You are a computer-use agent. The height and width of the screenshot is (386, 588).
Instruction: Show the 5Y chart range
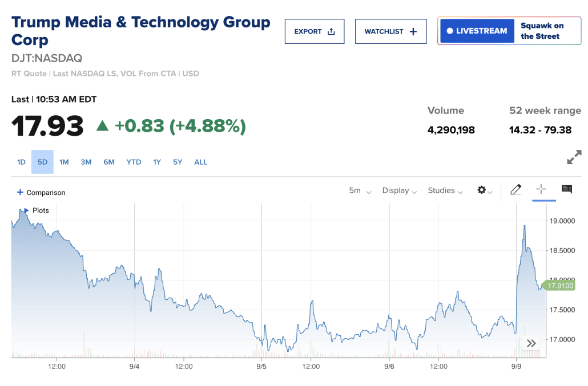178,162
